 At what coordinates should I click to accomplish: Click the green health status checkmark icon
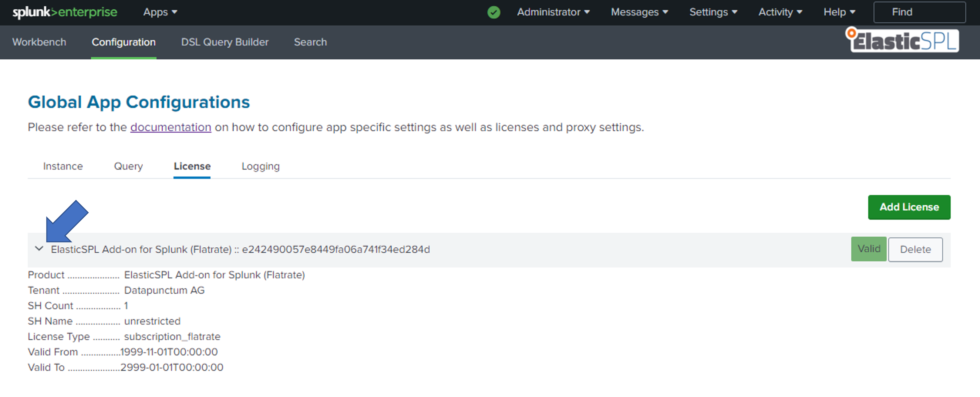pyautogui.click(x=493, y=12)
